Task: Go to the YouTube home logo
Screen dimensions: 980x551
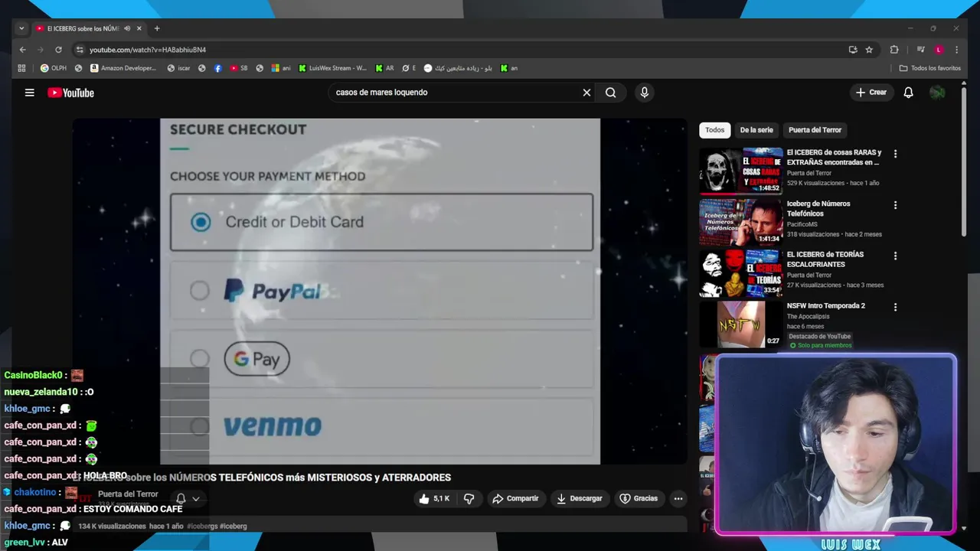Action: tap(70, 93)
